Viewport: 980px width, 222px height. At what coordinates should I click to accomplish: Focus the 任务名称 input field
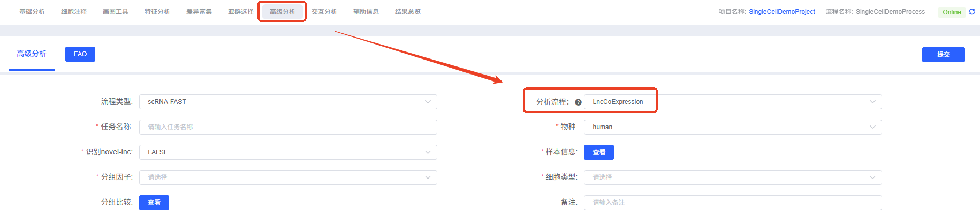[x=288, y=127]
